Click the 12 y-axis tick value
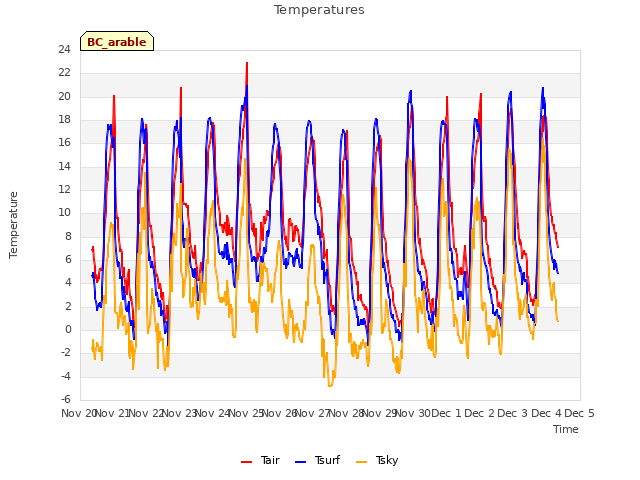 (64, 190)
